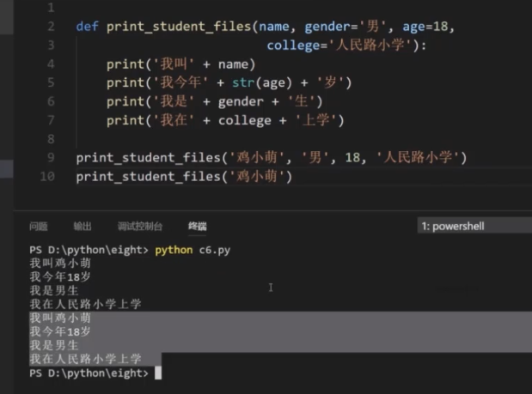Click the '我叫' string on line 4
The width and height of the screenshot is (532, 394).
click(x=174, y=64)
